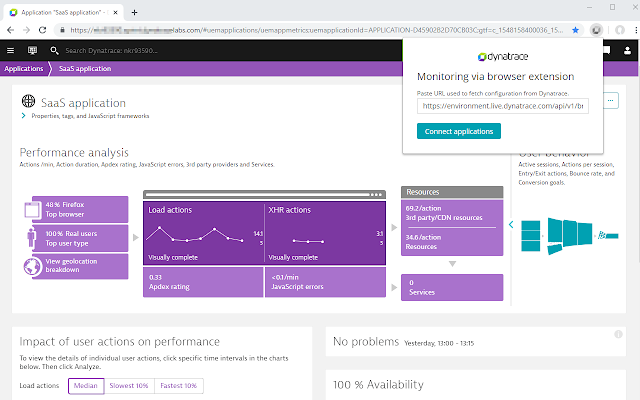Click the geolocation globe icon
Viewport: 640px width, 400px height.
(32, 266)
